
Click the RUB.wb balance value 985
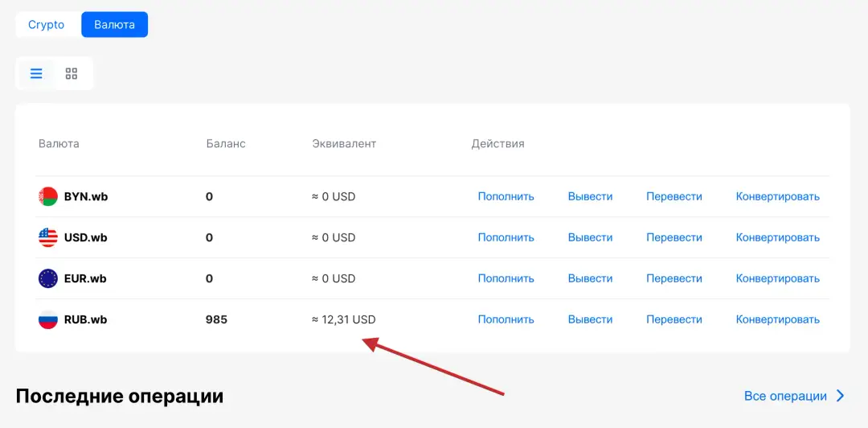tap(216, 319)
